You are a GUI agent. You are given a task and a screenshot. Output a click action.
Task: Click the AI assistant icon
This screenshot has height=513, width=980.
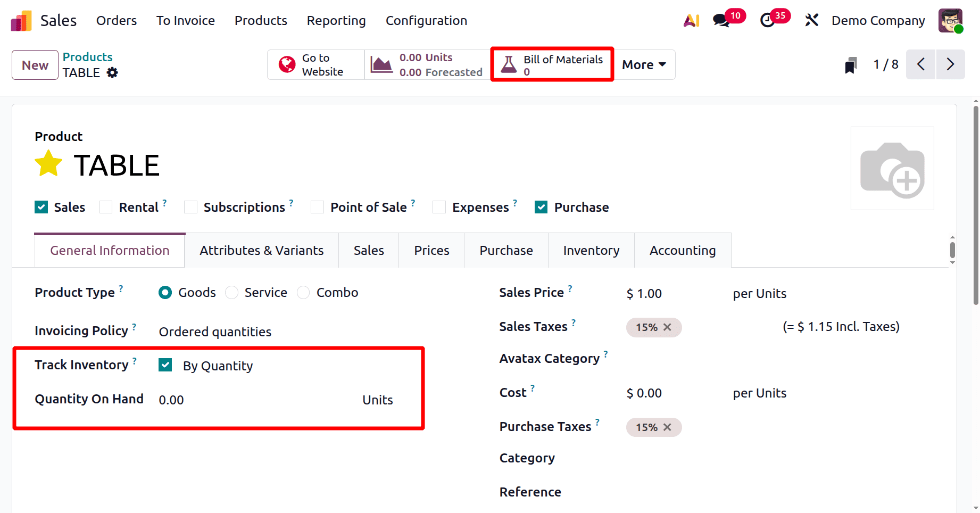691,20
